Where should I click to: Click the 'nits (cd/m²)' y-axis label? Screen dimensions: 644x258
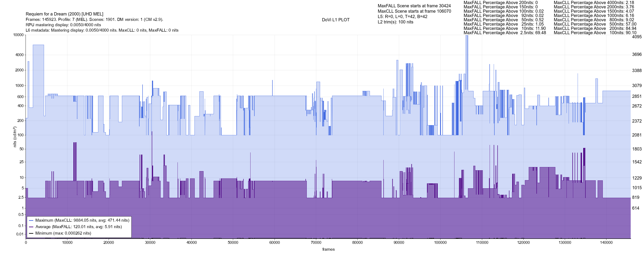click(15, 137)
